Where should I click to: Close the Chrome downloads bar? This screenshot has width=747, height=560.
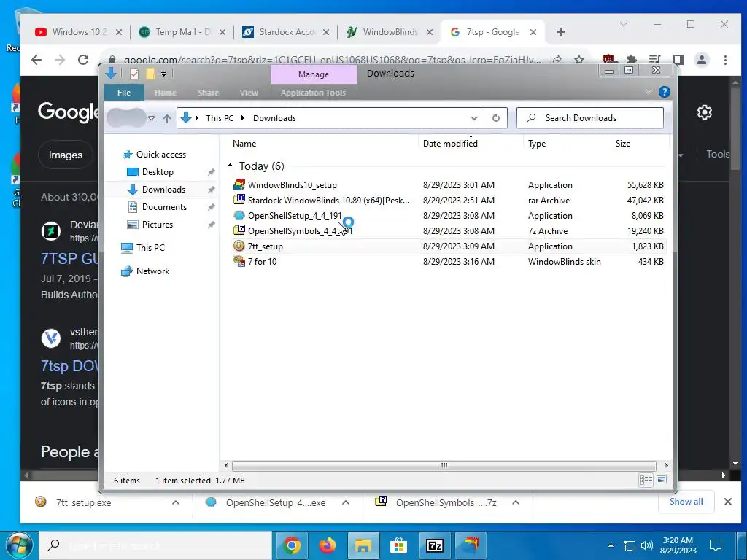(x=728, y=502)
